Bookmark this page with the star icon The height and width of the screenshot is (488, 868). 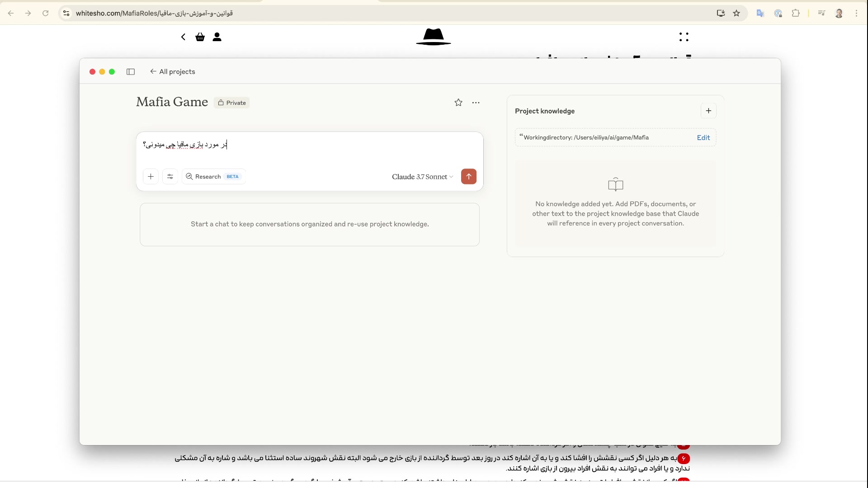pyautogui.click(x=736, y=13)
